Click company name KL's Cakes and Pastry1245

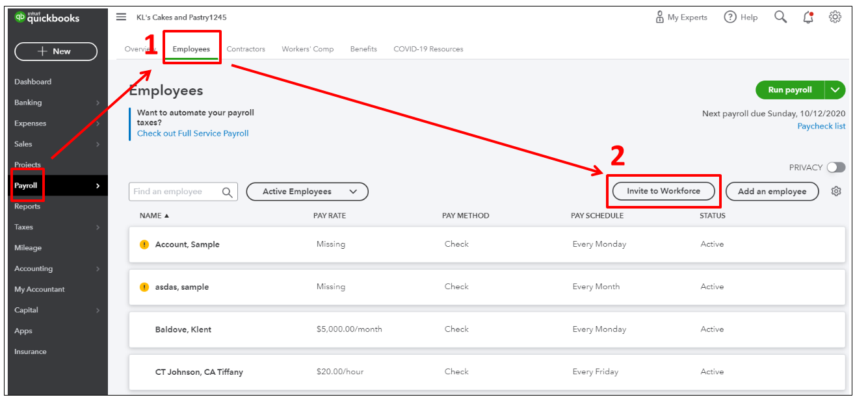[x=181, y=18]
